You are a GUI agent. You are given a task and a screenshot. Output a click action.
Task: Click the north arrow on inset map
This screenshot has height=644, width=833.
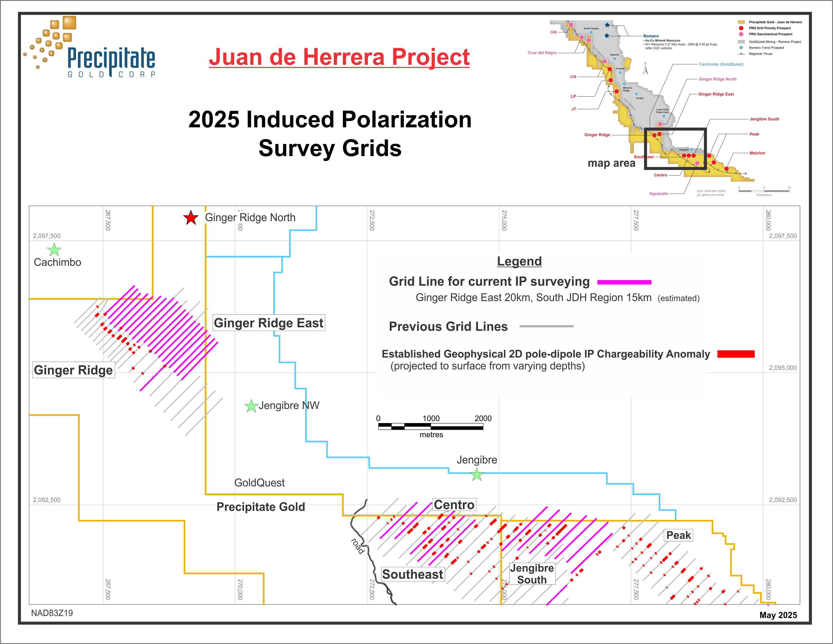pyautogui.click(x=645, y=69)
